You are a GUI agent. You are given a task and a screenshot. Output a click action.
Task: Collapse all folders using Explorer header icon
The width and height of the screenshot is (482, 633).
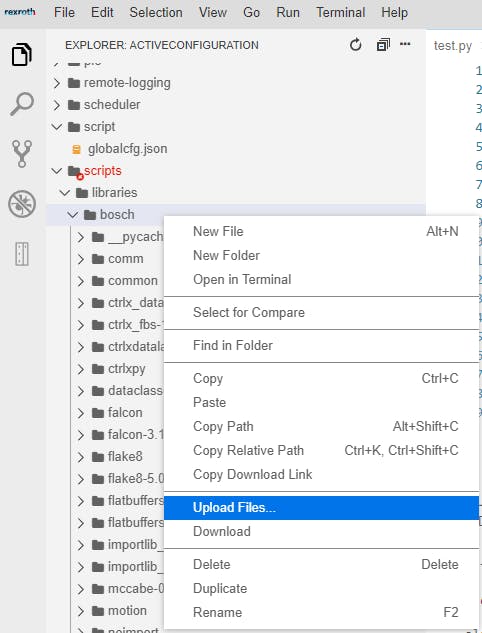pos(383,45)
